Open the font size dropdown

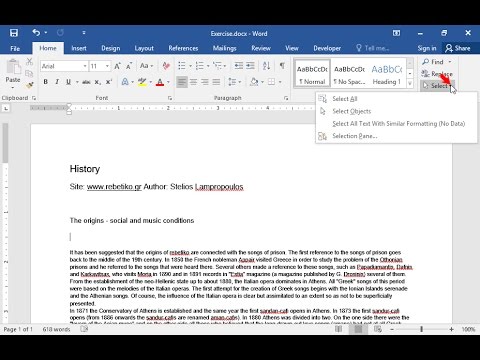point(107,66)
